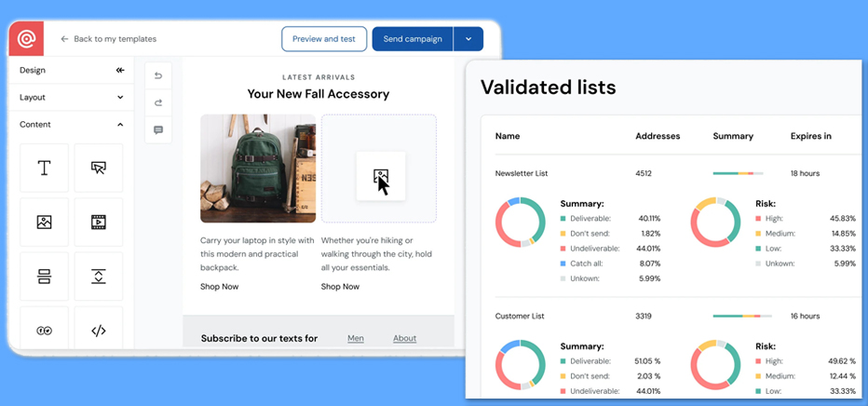Select the Image content block
Screen dimensions: 868x406
coord(44,222)
